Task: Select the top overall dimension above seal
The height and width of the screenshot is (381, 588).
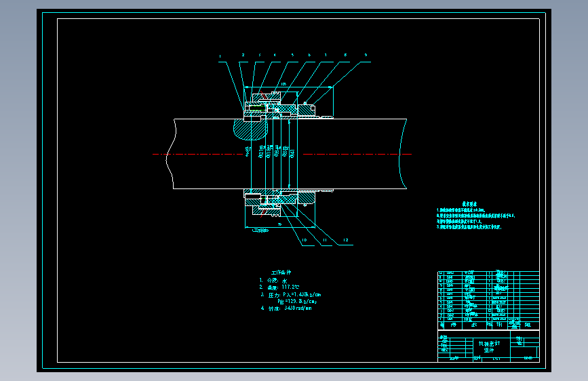Action: 283,84
